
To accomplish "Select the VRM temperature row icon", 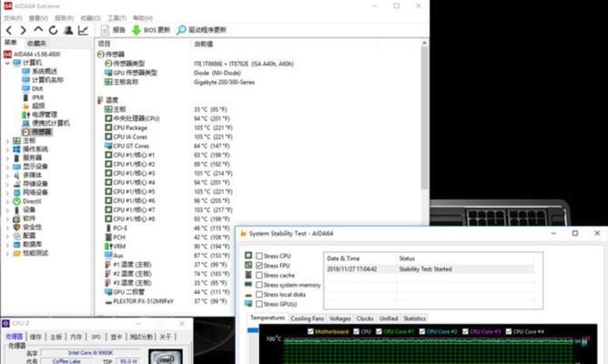I will tap(108, 247).
